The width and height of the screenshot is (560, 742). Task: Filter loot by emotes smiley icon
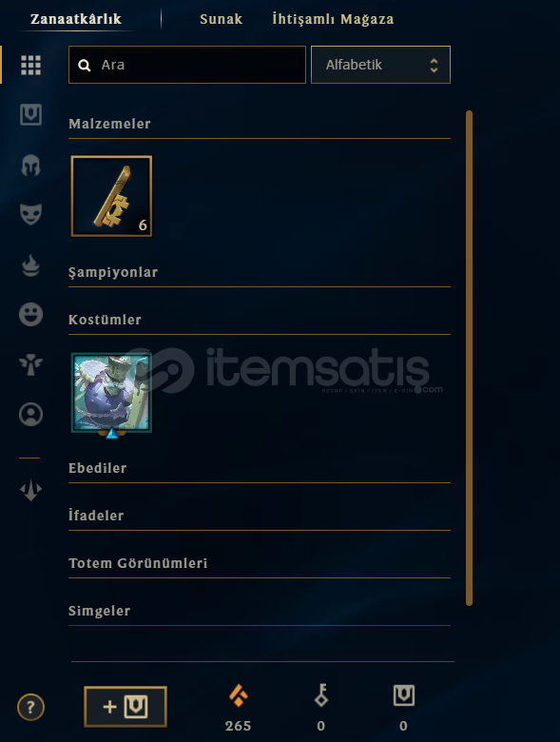coord(30,314)
